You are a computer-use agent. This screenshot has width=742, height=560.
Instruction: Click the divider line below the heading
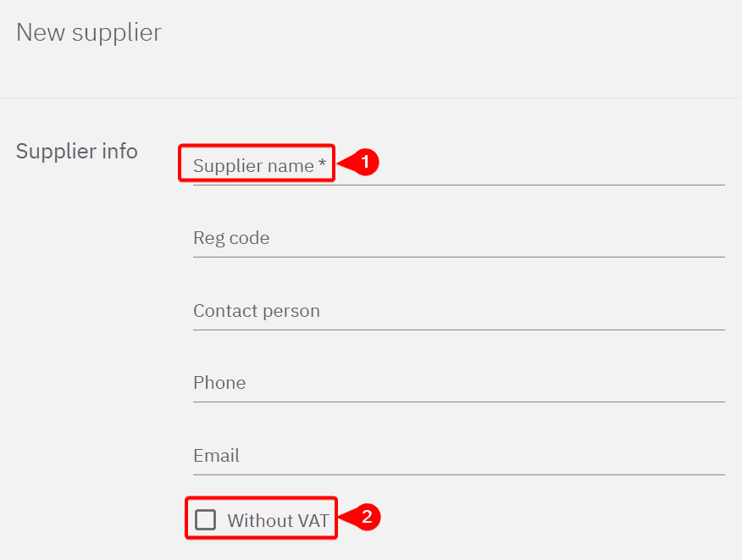coord(371,97)
